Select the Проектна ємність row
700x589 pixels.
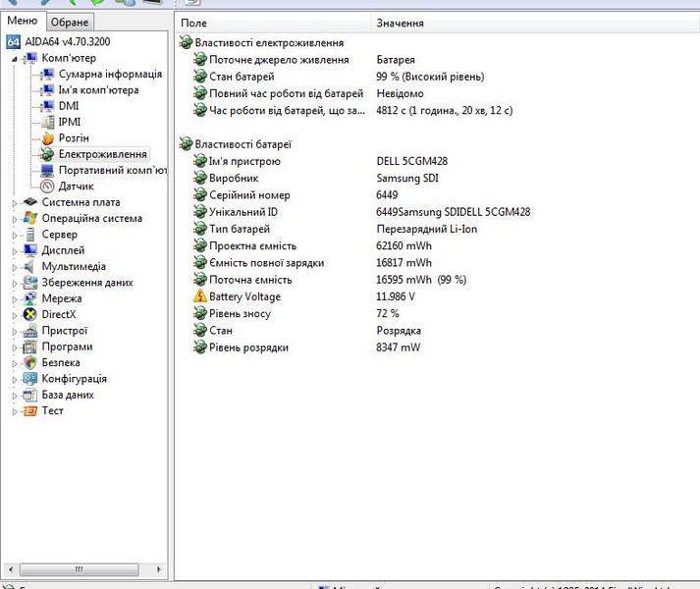(252, 246)
